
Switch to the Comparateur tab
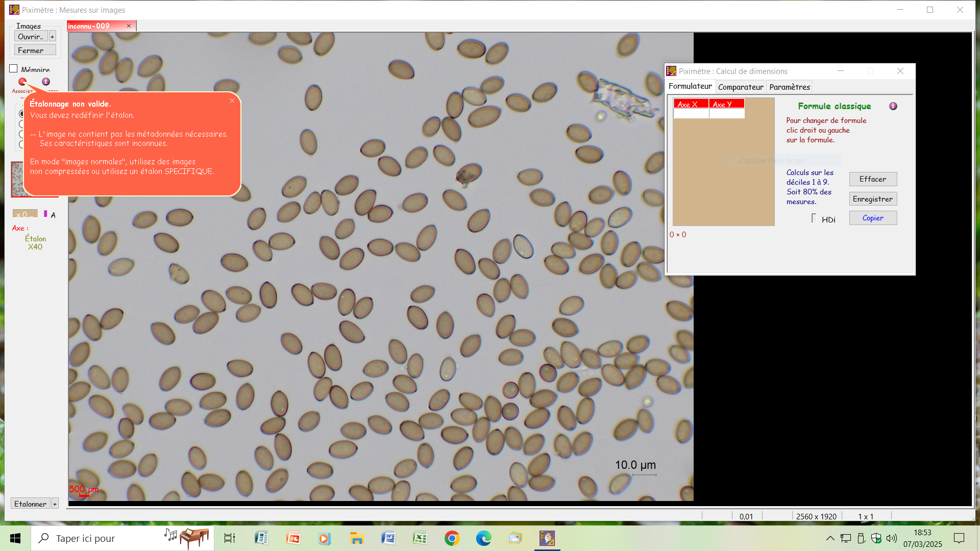click(740, 87)
